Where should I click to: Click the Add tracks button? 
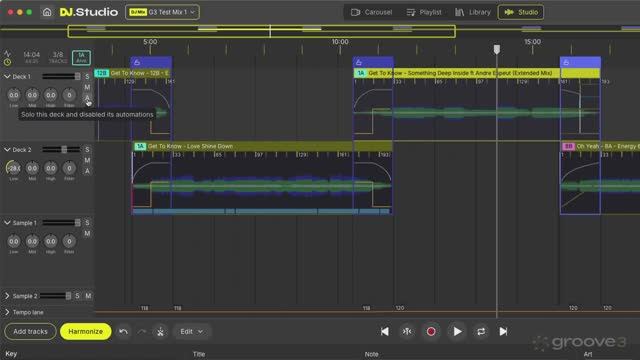(x=30, y=331)
